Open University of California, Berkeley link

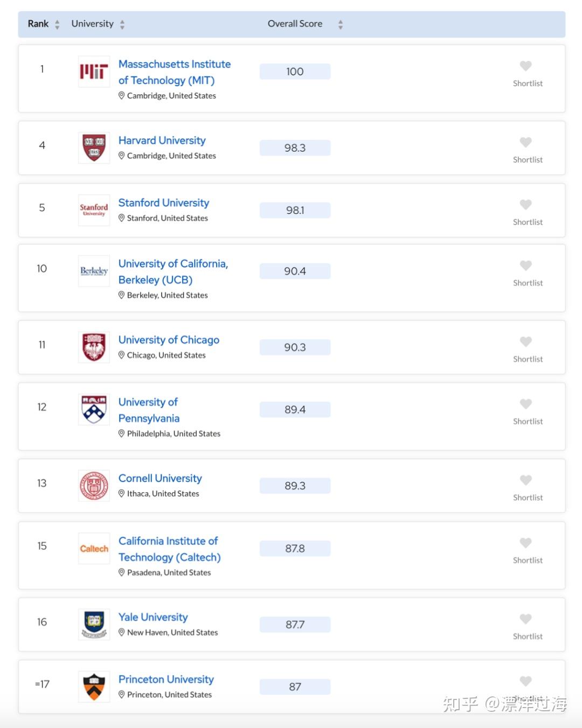tap(173, 271)
